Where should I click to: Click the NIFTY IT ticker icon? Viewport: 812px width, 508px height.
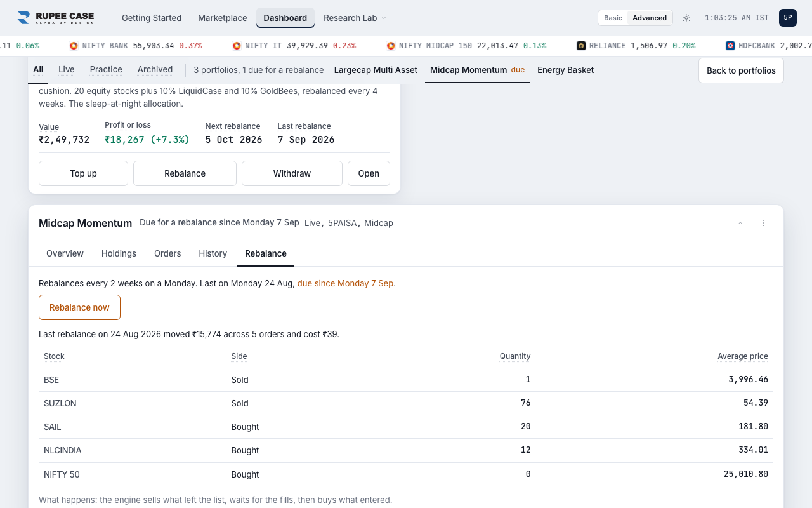pyautogui.click(x=237, y=46)
